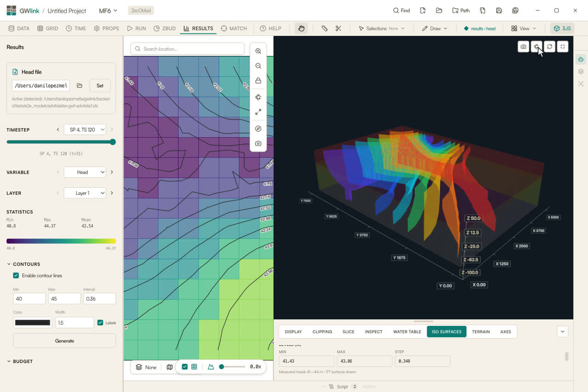The image size is (588, 392).
Task: Take a map snapshot with camera icon
Action: click(x=258, y=144)
